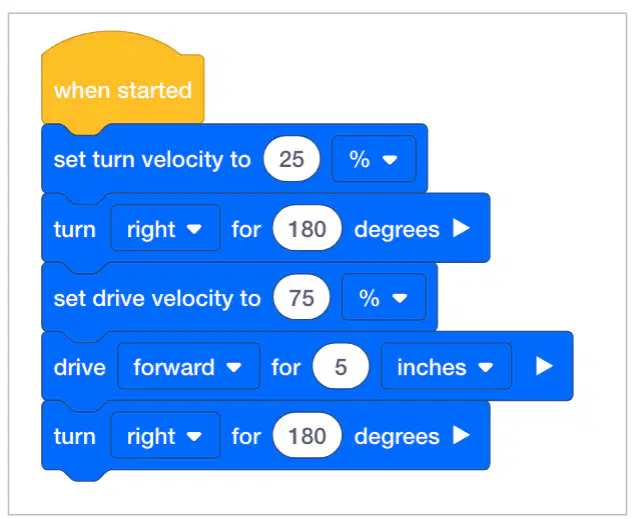This screenshot has width=633, height=519.
Task: Click the turn velocity value field showing 25
Action: tap(291, 159)
